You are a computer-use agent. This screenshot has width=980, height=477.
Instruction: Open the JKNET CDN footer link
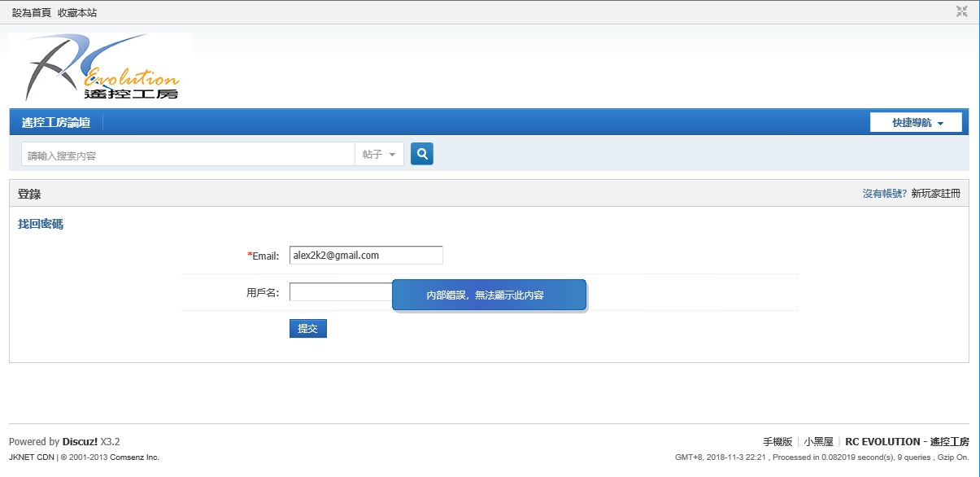click(31, 457)
